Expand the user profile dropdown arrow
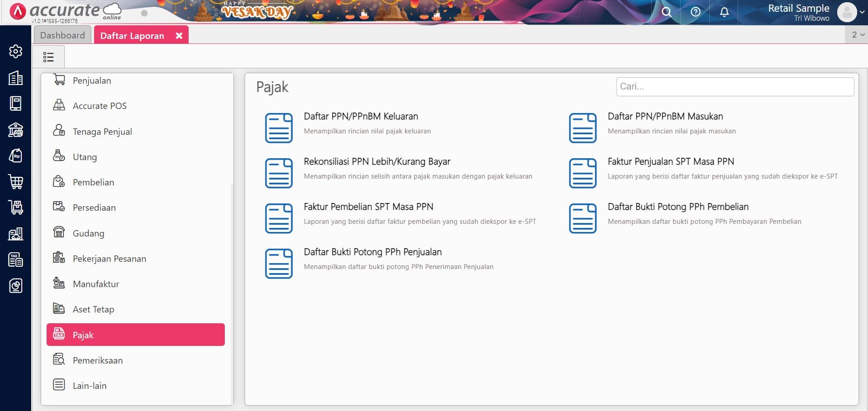Viewport: 868px width, 411px height. pos(862,12)
